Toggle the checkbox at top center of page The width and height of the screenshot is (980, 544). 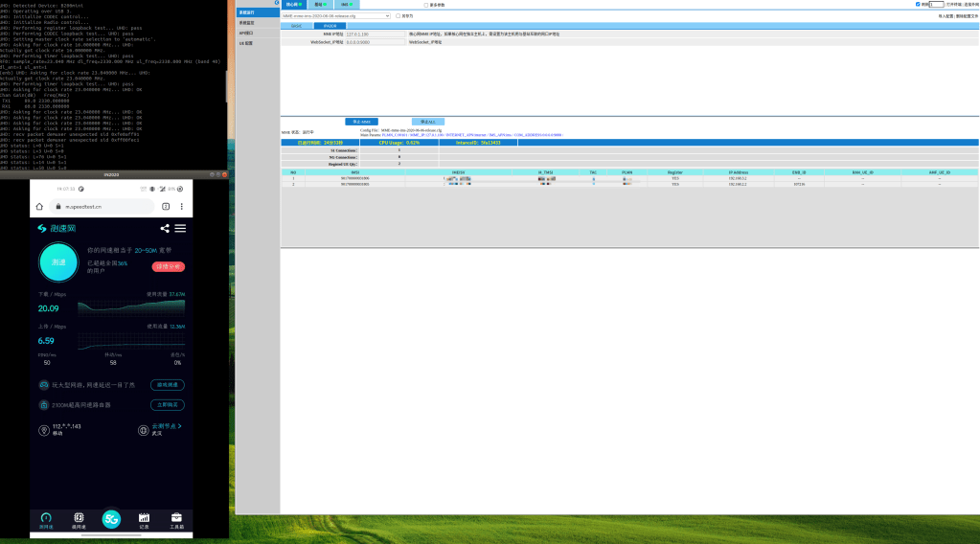(426, 5)
